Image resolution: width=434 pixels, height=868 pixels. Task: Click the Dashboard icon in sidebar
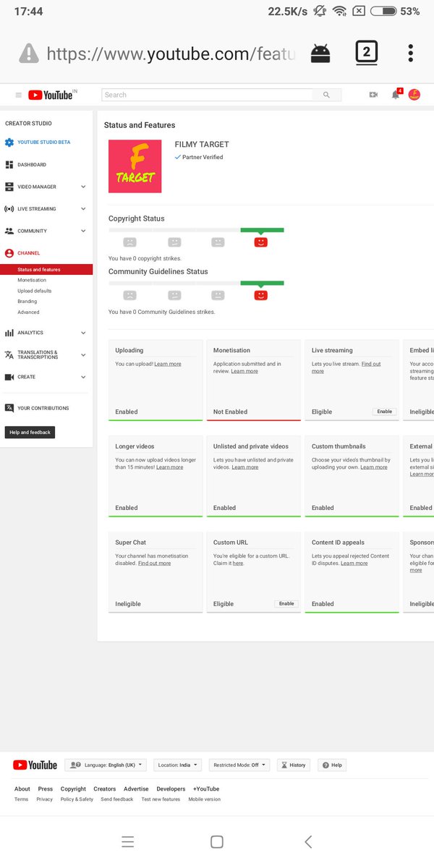point(9,165)
